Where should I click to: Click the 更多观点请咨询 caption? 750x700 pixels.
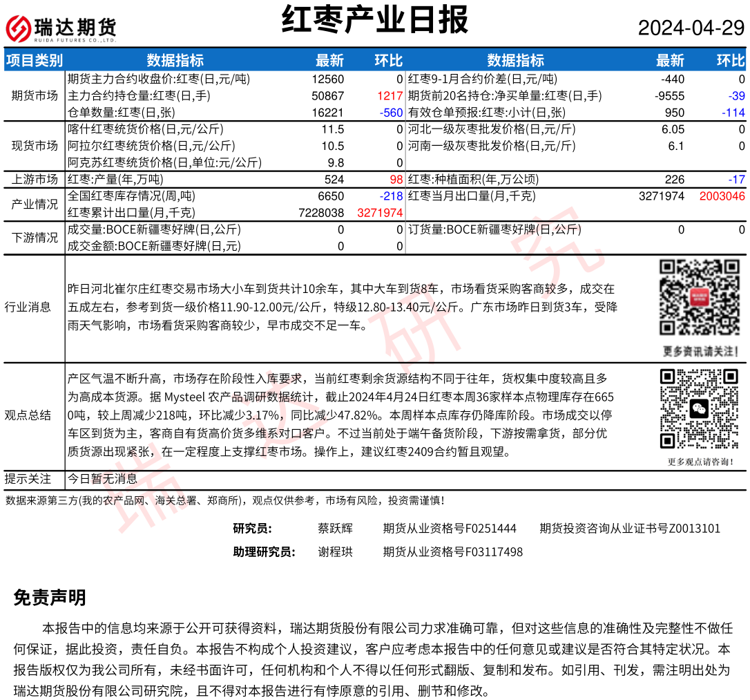pyautogui.click(x=699, y=462)
